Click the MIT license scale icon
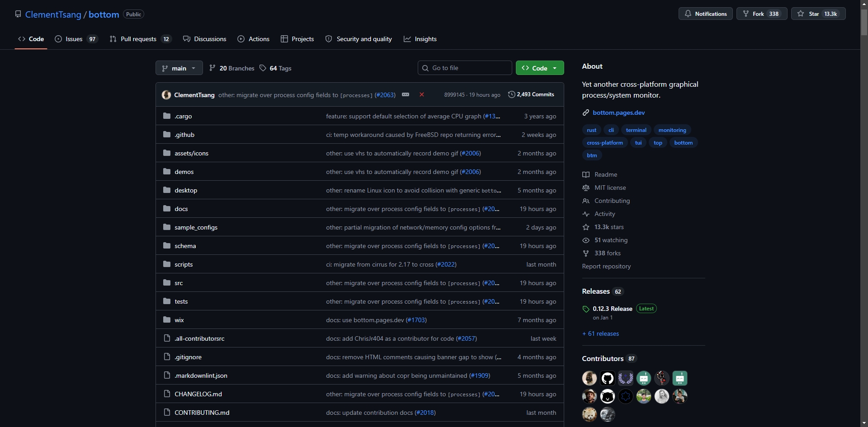 [x=586, y=188]
